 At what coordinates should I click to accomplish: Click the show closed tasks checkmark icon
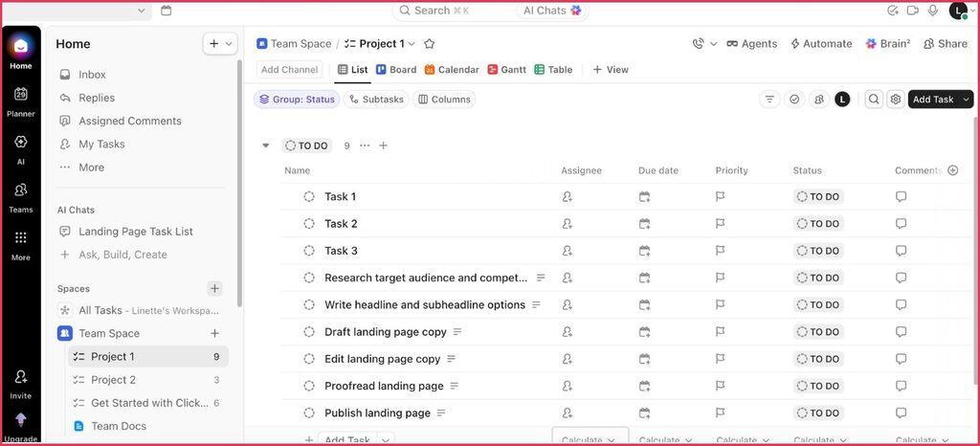coord(794,100)
